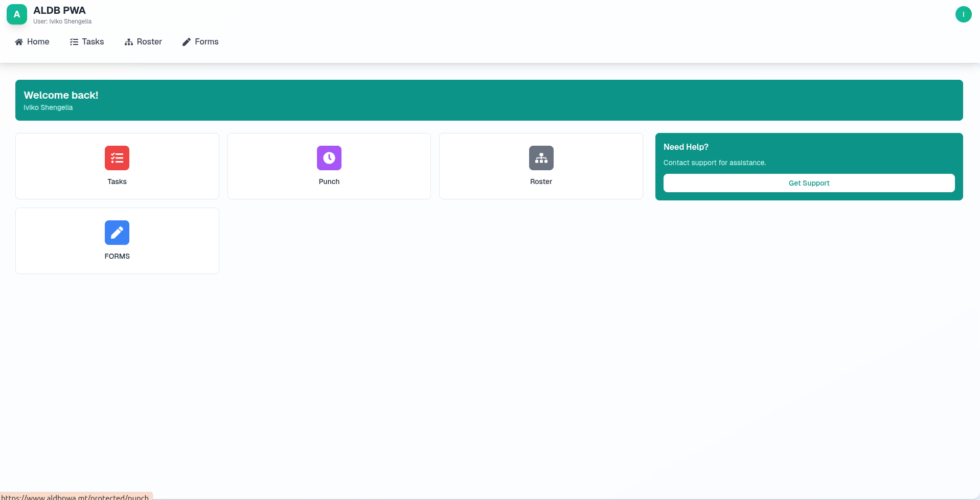Switch to Roster in the top navigation

(149, 42)
